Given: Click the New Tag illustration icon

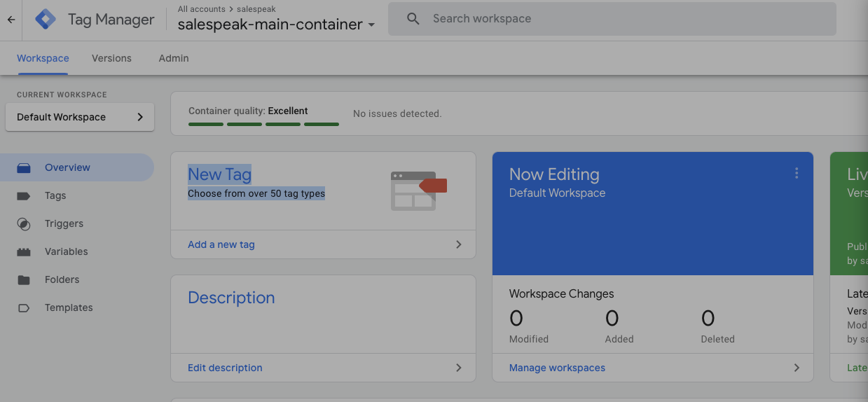Looking at the screenshot, I should point(418,190).
